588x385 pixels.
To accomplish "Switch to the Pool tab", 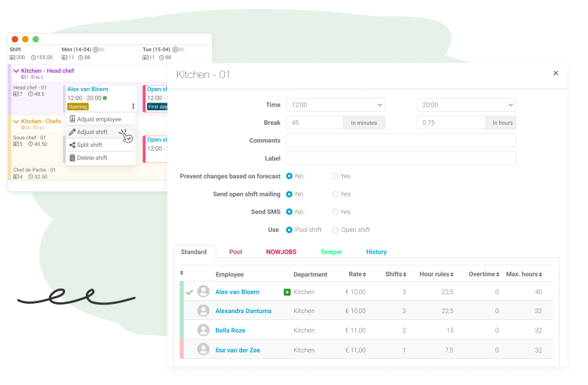I will 236,252.
